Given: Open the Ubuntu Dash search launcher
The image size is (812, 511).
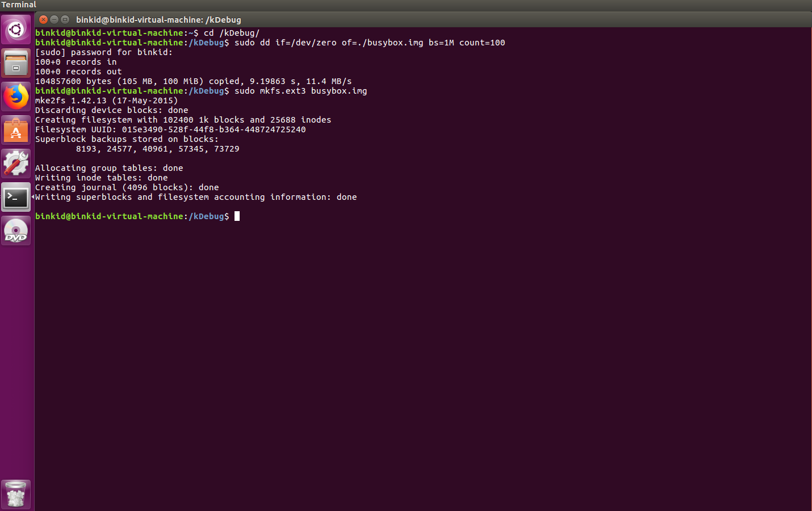Looking at the screenshot, I should 16,29.
